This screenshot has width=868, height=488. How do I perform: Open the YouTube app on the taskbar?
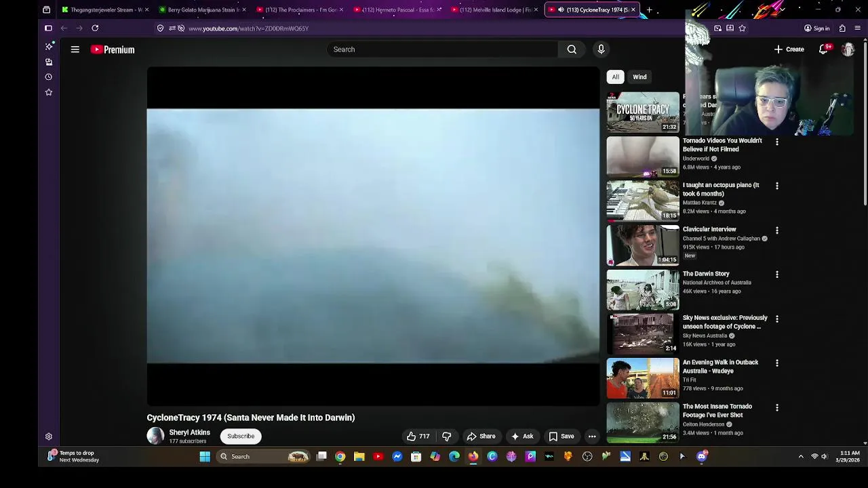tap(378, 457)
